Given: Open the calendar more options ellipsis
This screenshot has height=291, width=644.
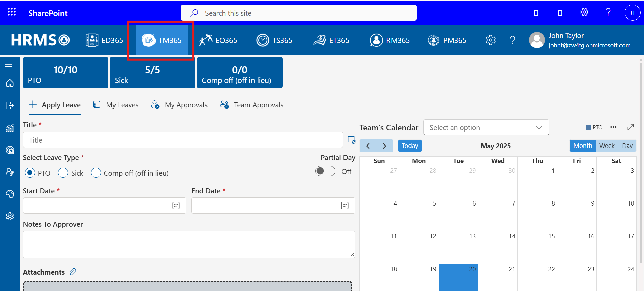Looking at the screenshot, I should pyautogui.click(x=613, y=127).
